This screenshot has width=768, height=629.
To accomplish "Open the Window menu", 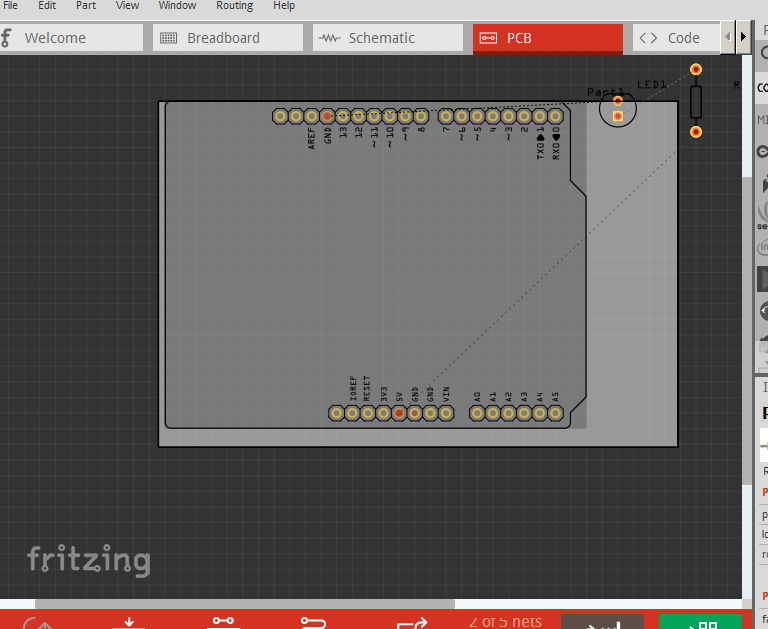I will pyautogui.click(x=177, y=5).
